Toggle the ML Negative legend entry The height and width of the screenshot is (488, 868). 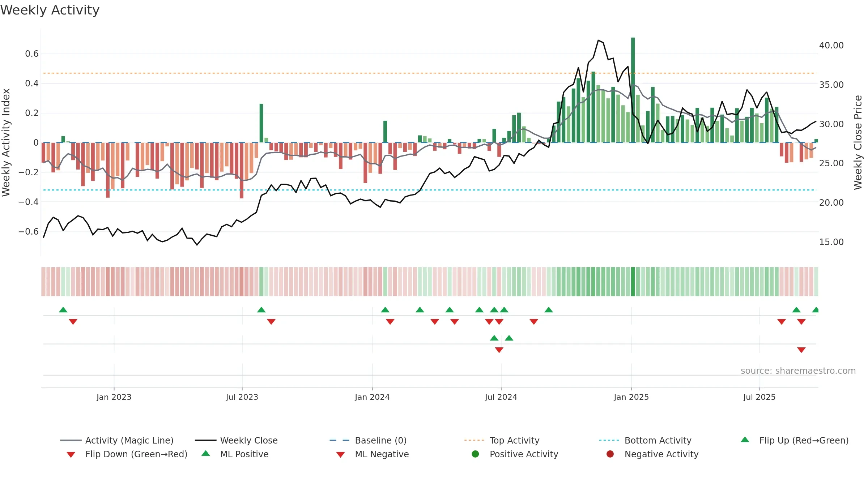tap(373, 454)
